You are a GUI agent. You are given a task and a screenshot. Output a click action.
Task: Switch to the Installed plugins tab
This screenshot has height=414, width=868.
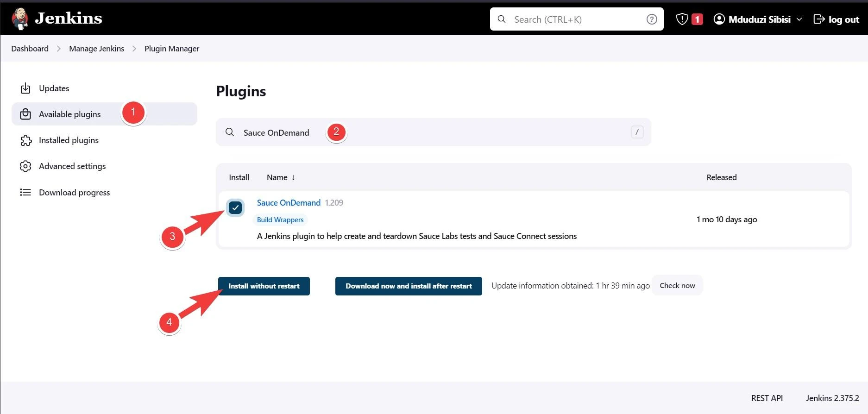(x=104, y=140)
